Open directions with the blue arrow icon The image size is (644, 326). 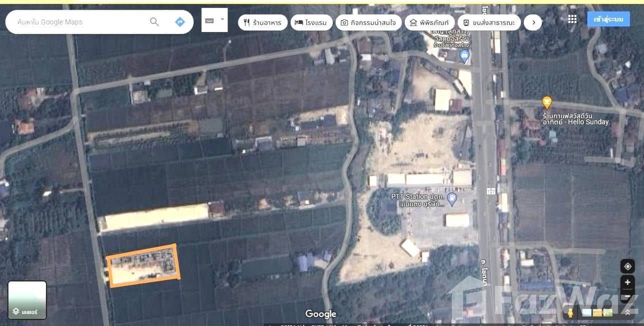(x=180, y=22)
